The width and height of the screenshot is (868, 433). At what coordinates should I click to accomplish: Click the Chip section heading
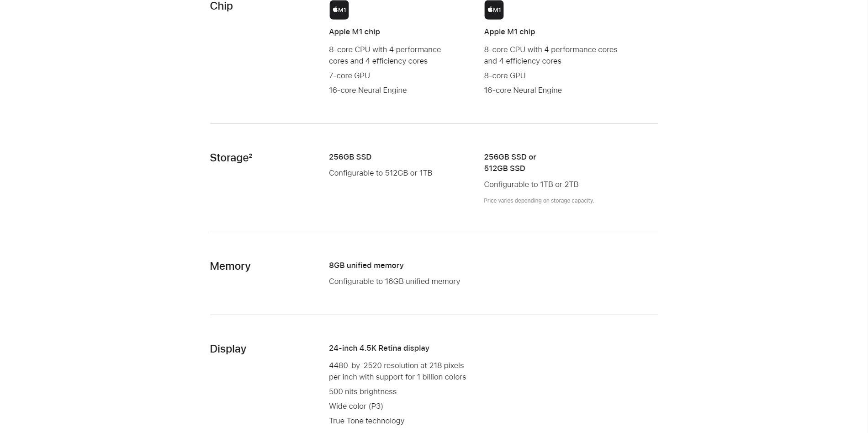[x=221, y=6]
